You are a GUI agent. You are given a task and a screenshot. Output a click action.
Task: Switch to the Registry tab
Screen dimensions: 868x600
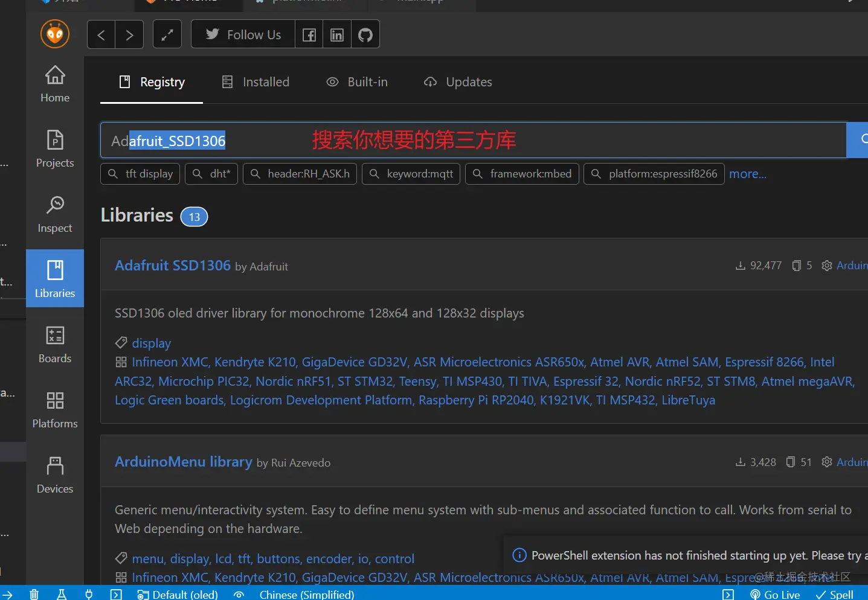pyautogui.click(x=152, y=82)
